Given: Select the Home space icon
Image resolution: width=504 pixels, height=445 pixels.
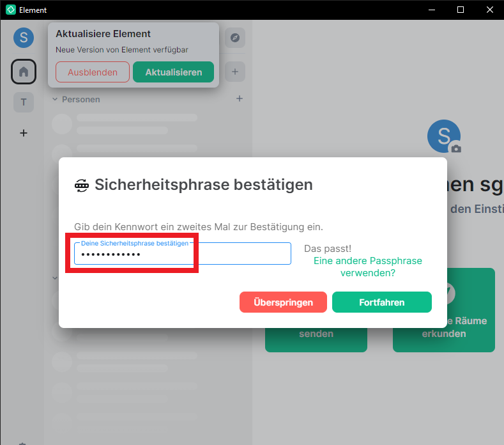Looking at the screenshot, I should coord(24,72).
